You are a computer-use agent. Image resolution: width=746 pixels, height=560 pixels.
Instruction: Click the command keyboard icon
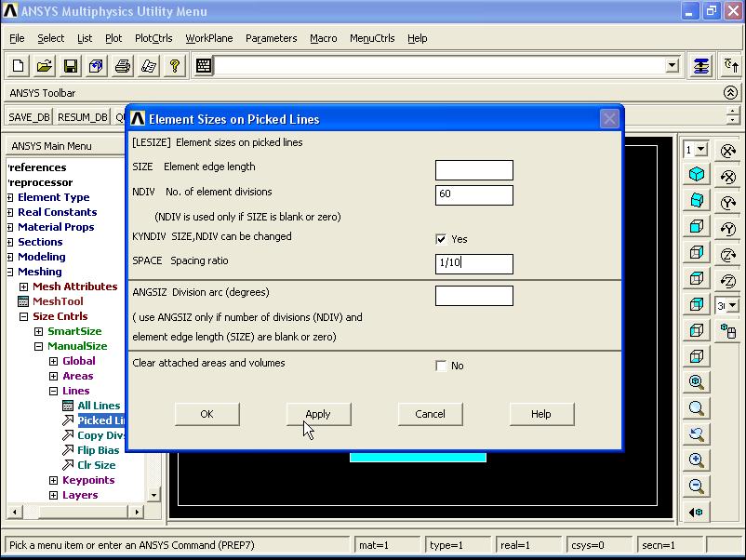204,66
